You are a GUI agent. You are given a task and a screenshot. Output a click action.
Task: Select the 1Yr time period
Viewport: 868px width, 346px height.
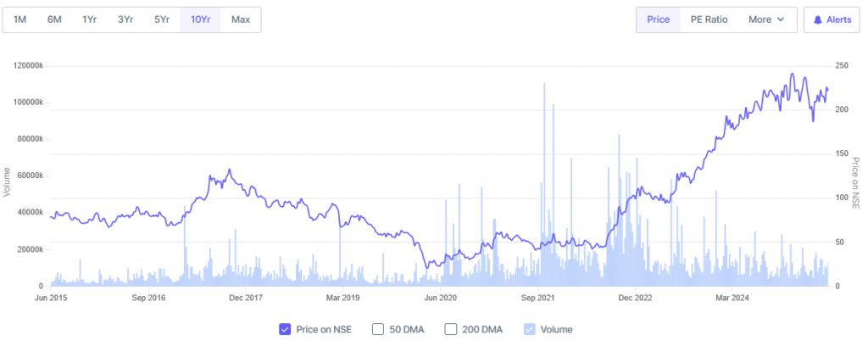click(x=89, y=20)
